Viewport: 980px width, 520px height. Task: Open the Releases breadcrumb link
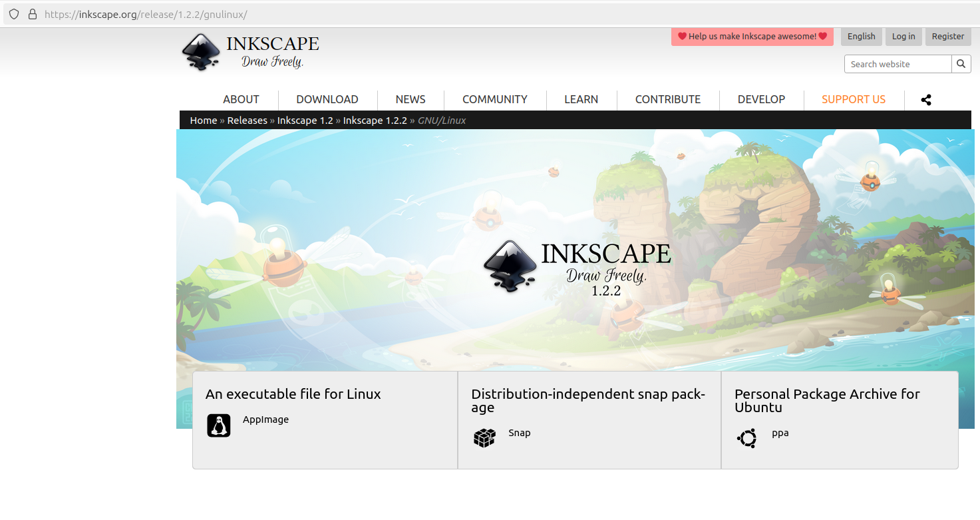pos(247,120)
